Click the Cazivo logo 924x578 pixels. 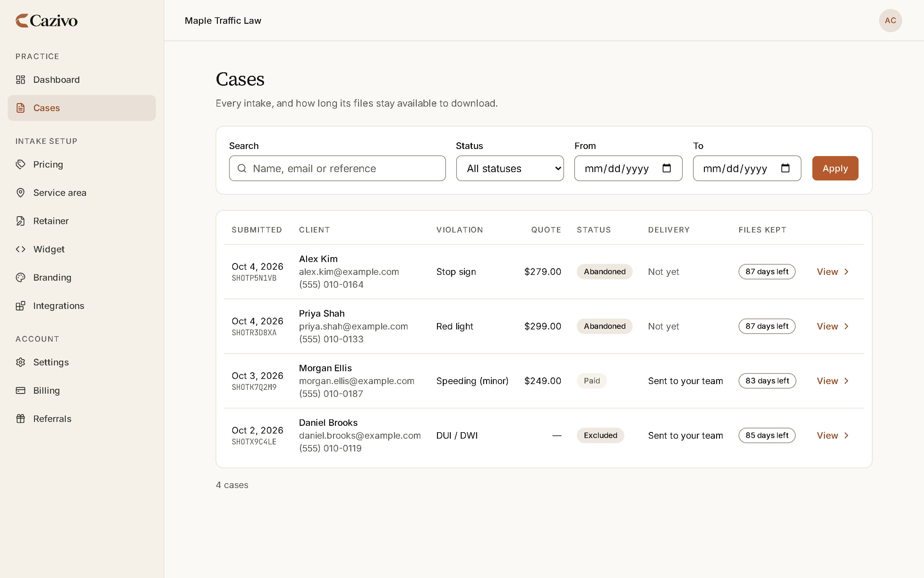coord(47,21)
